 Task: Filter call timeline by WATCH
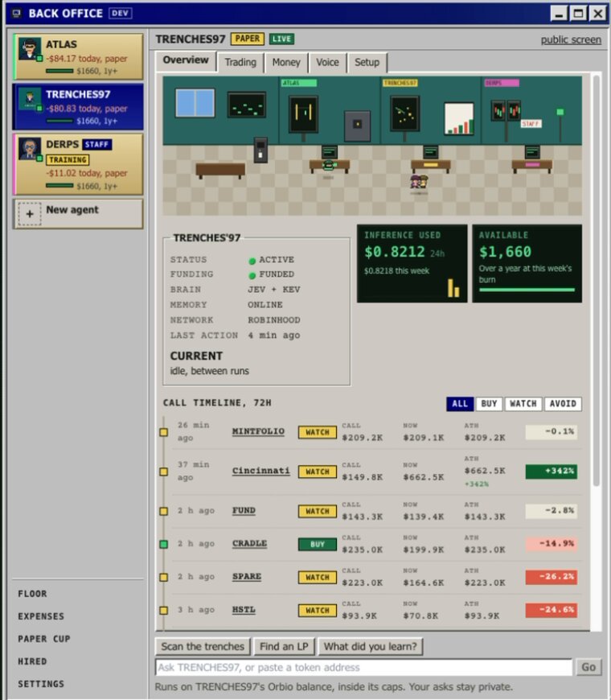point(523,404)
